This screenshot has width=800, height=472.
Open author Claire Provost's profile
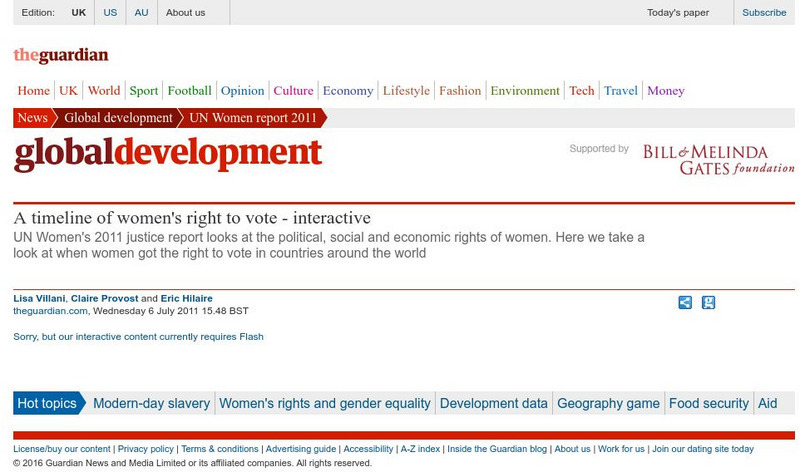(x=105, y=299)
